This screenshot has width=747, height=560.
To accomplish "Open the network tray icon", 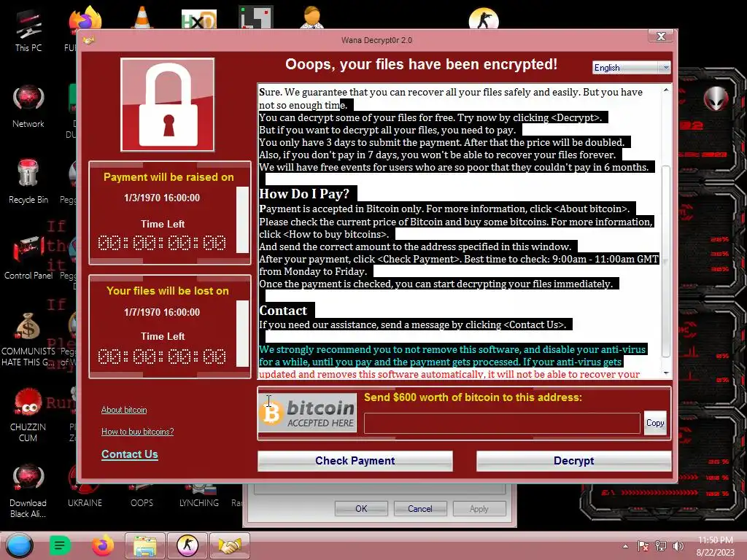I will [661, 546].
